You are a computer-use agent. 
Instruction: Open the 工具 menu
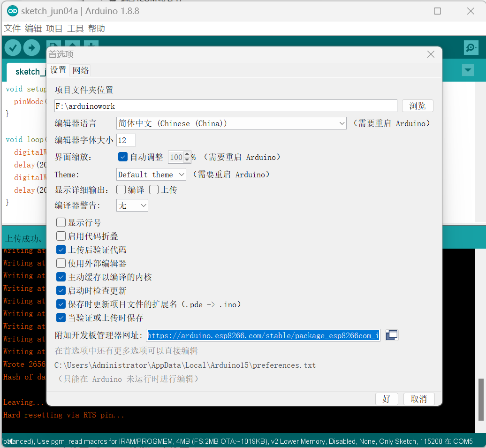pyautogui.click(x=76, y=29)
